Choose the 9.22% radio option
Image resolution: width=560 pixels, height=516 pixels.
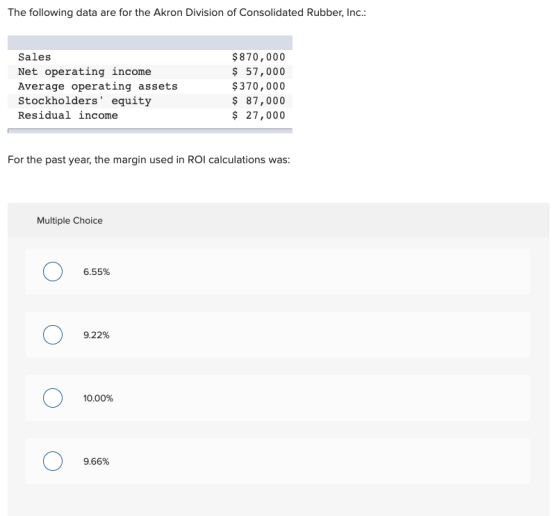tap(53, 335)
